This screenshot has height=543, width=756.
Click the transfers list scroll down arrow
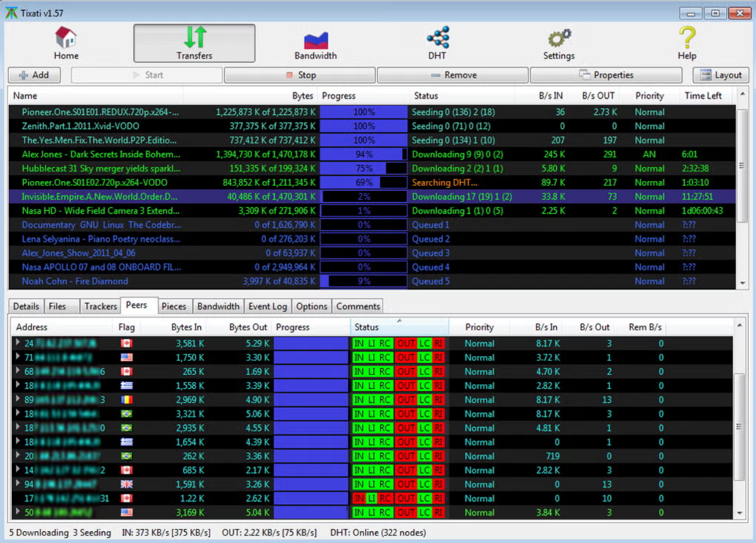point(743,284)
